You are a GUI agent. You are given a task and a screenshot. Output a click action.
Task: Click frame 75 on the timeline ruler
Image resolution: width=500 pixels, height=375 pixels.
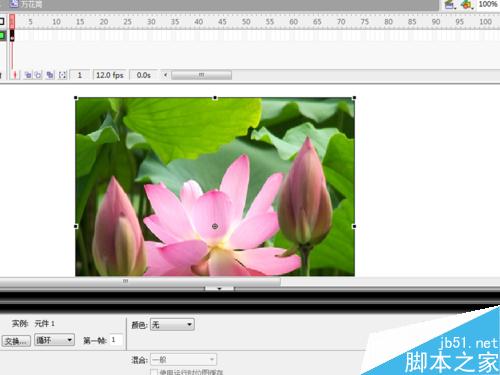pos(365,22)
